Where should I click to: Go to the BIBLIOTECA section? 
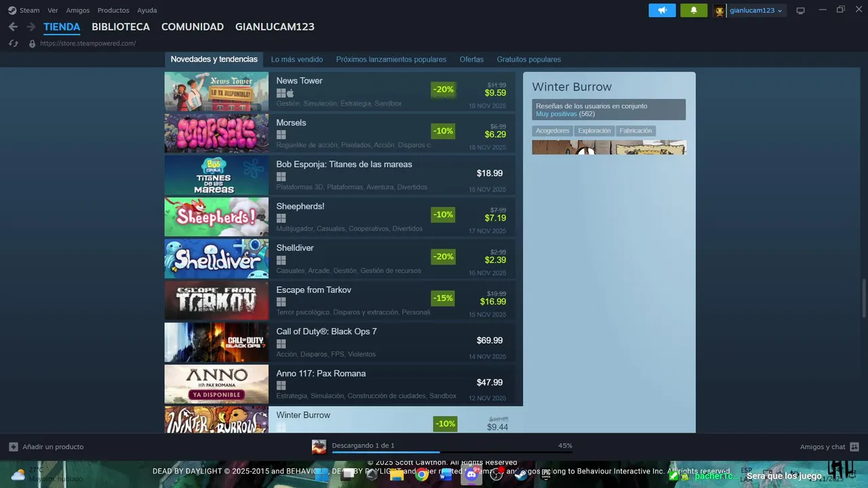point(121,27)
